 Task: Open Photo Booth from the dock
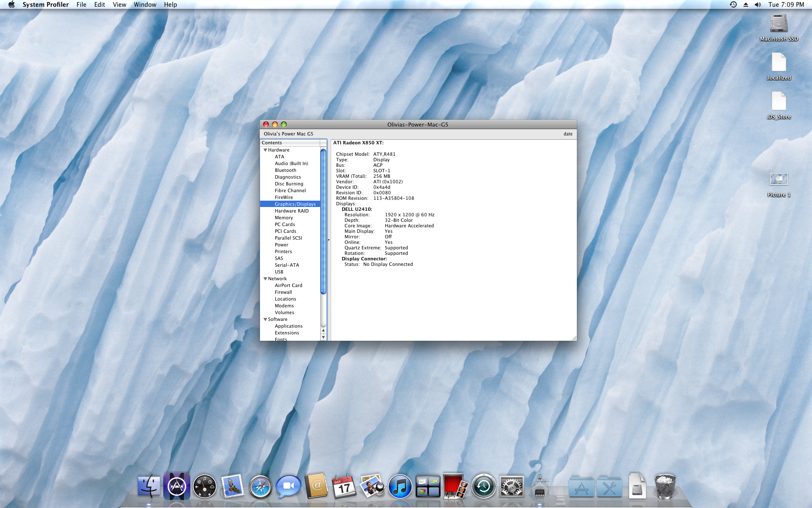click(x=455, y=487)
